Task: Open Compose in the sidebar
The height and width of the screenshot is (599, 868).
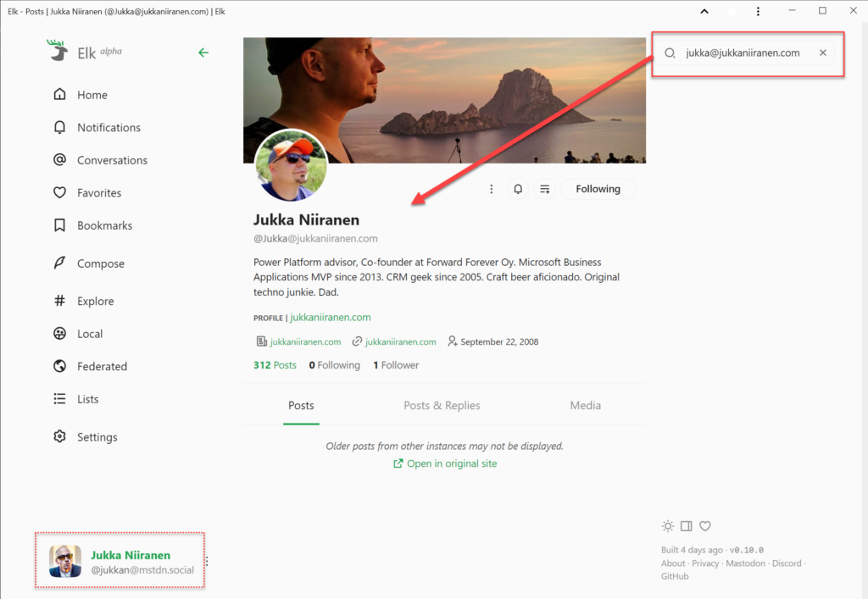Action: (x=88, y=263)
